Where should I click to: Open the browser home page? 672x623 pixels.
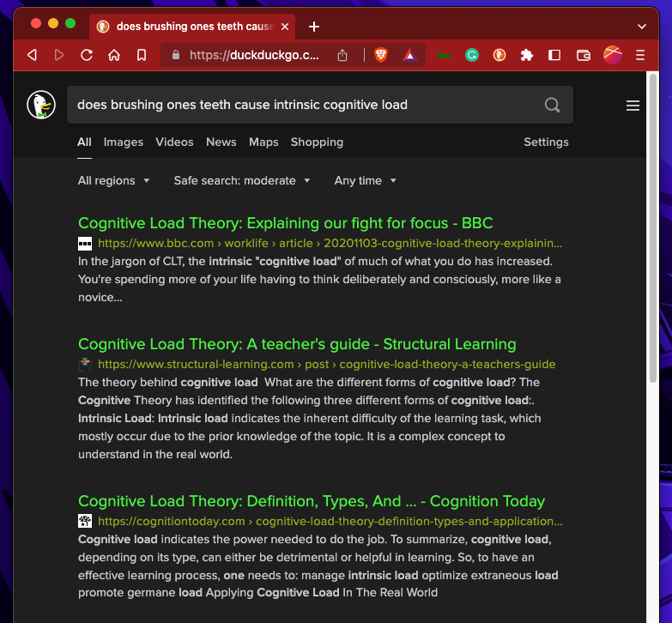pos(114,55)
